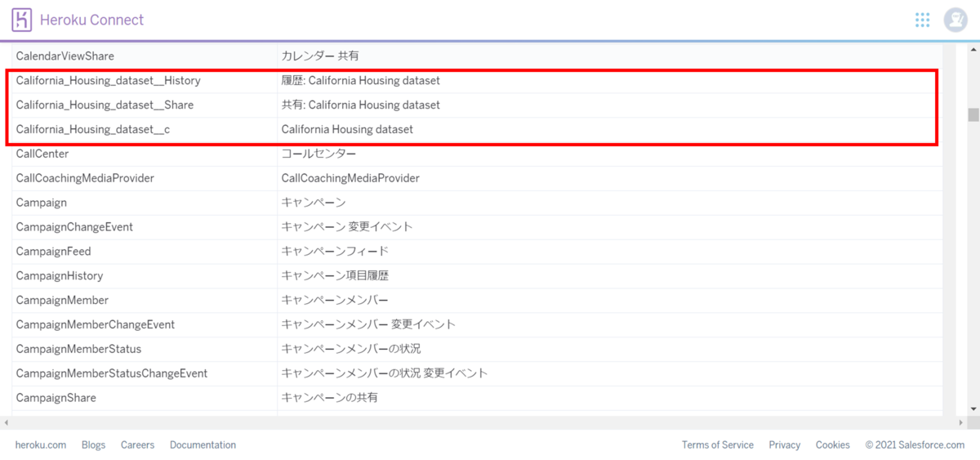The image size is (980, 460).
Task: Click the label キャンペーンの共有
Action: 329,398
